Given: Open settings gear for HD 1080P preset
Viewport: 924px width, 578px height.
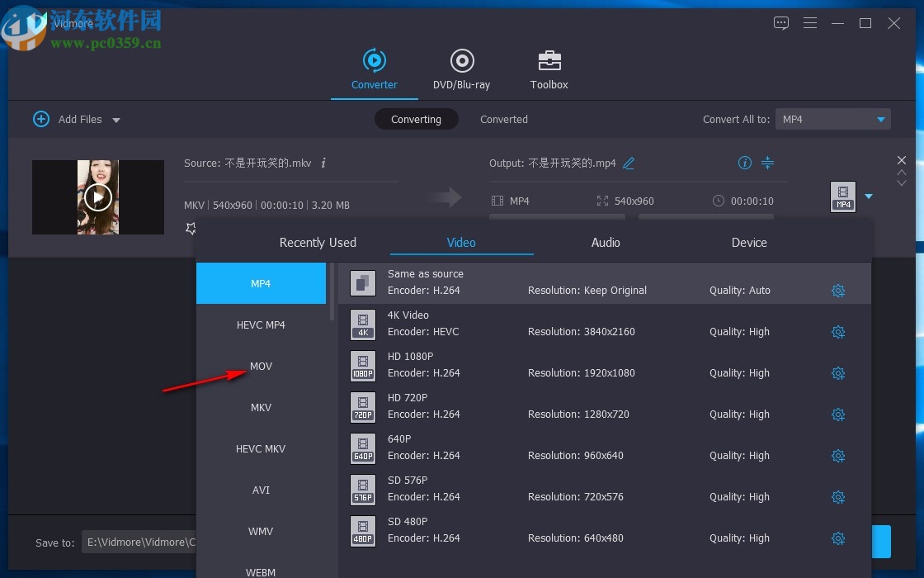Looking at the screenshot, I should tap(838, 373).
